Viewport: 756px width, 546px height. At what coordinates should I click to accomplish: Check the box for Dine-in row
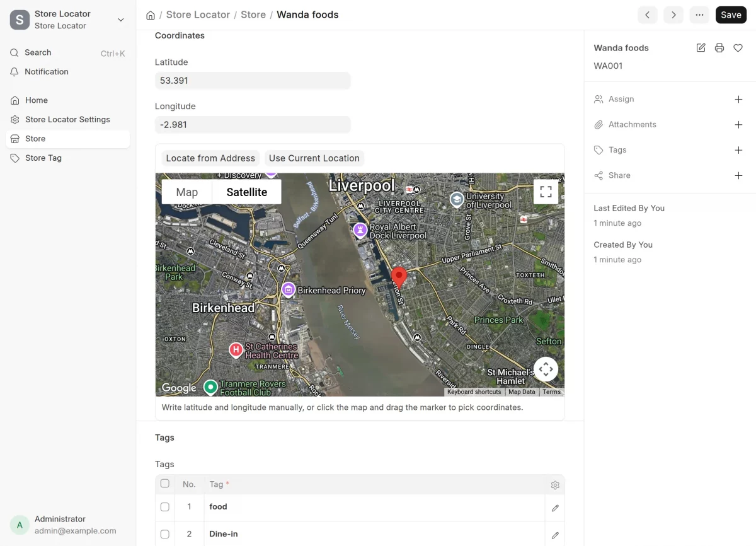pos(165,534)
